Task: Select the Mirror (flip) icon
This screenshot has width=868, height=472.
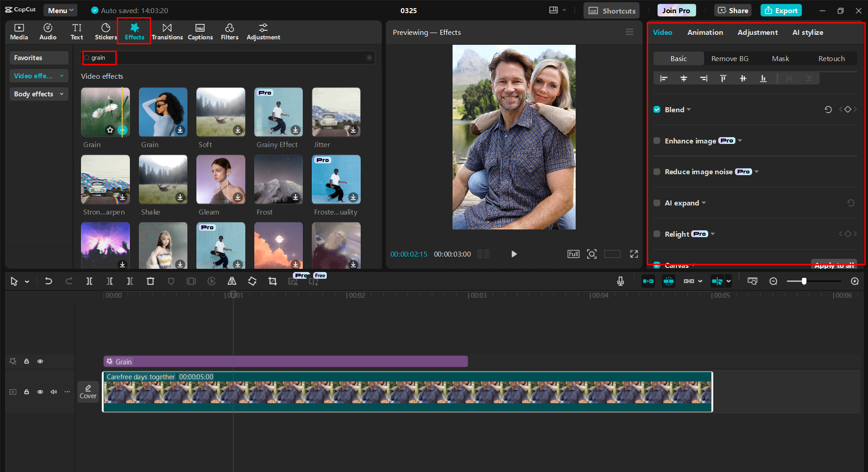Action: 232,281
